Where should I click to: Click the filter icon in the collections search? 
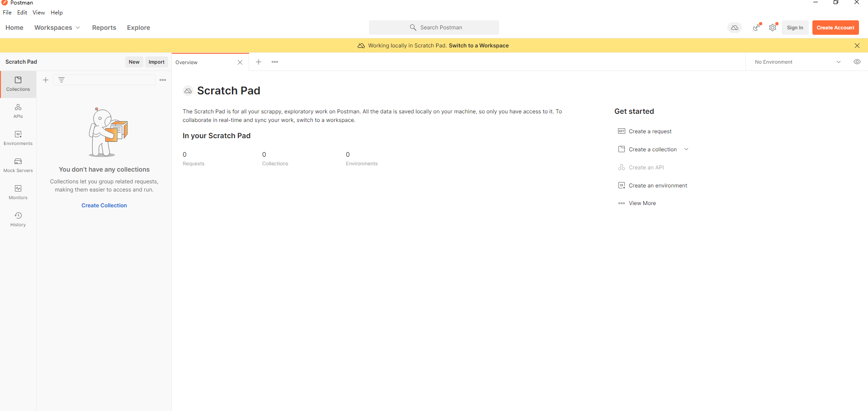coord(61,80)
